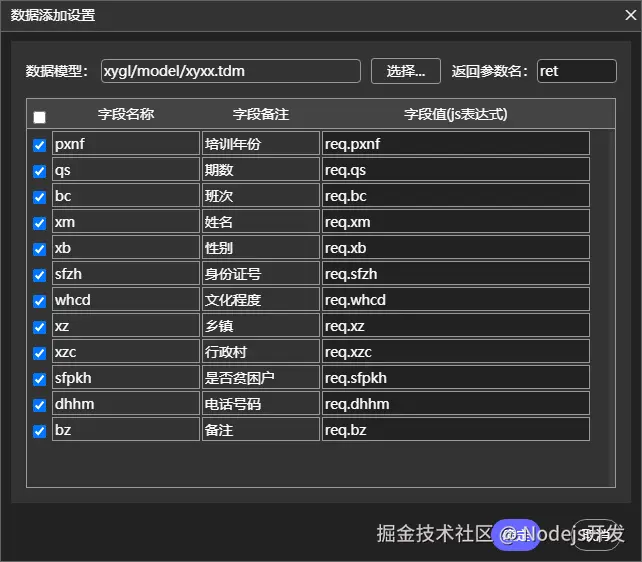Click the 期数 field remark box
The width and height of the screenshot is (642, 562).
click(261, 169)
